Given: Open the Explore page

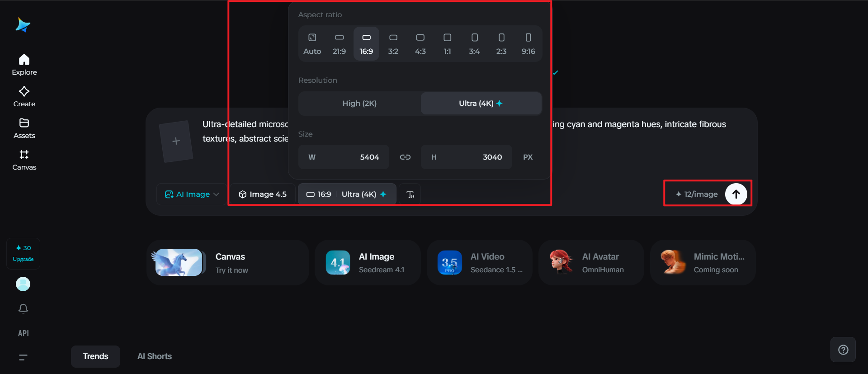Looking at the screenshot, I should coord(24,65).
